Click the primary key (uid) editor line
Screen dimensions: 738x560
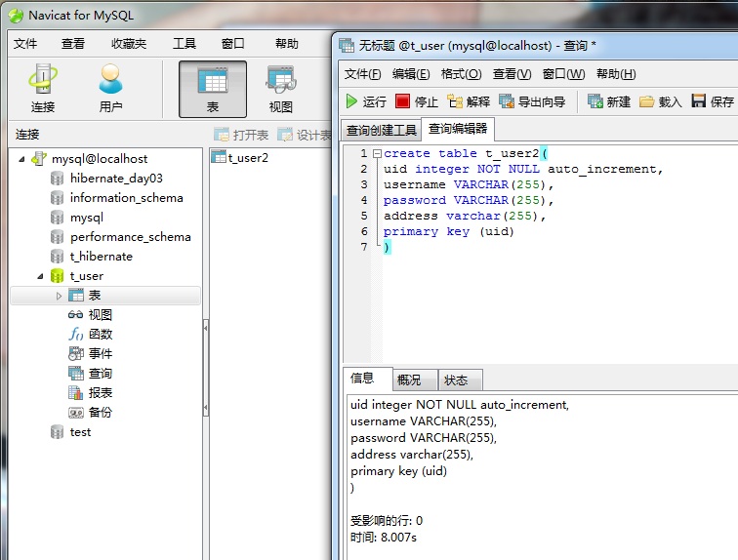[x=448, y=231]
